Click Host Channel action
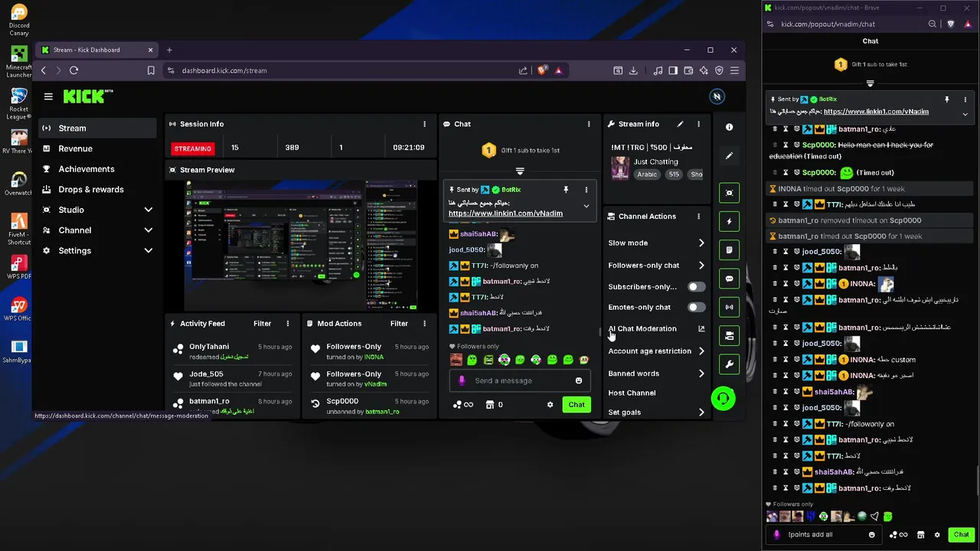 coord(632,393)
